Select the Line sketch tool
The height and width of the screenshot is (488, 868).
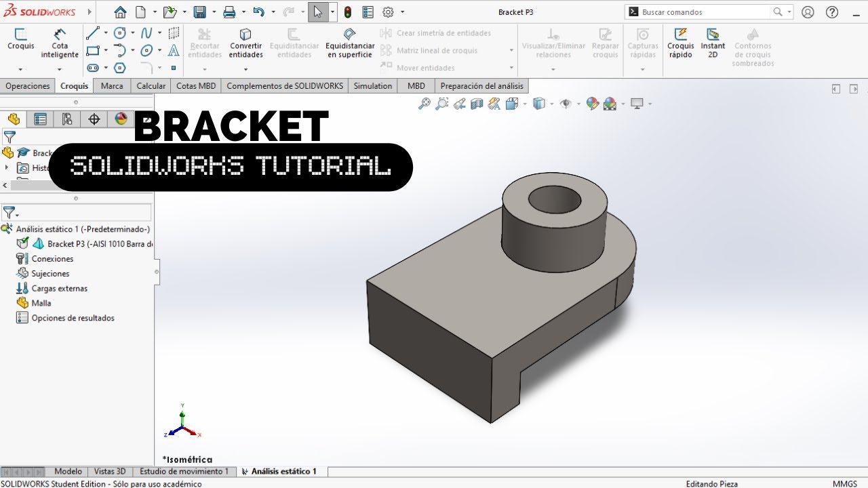click(93, 33)
